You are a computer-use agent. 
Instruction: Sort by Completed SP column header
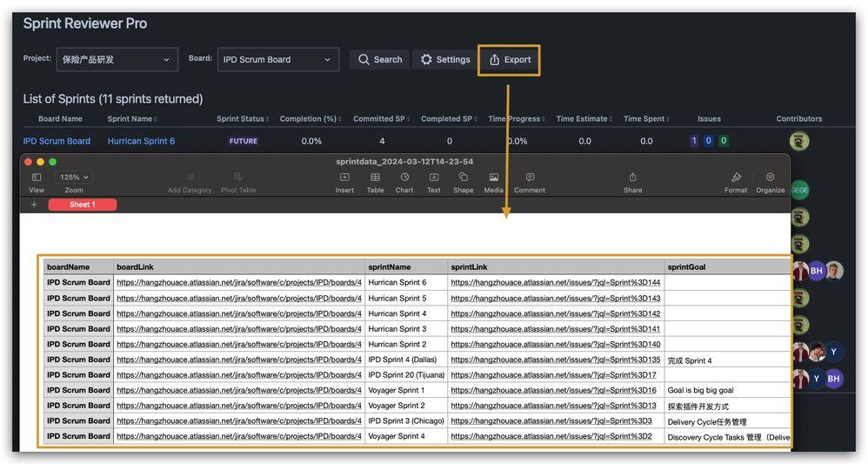pos(449,118)
